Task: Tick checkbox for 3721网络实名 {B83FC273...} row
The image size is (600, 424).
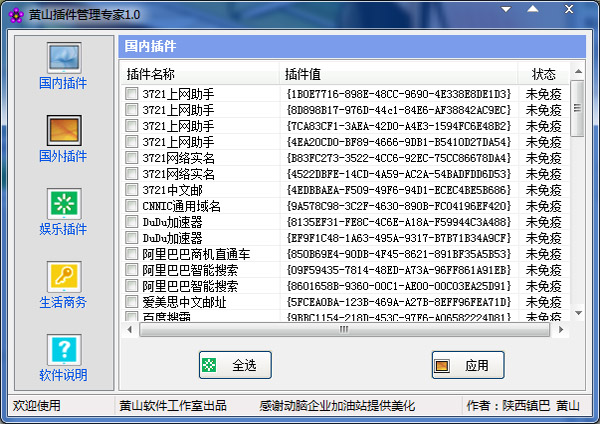Action: click(131, 158)
